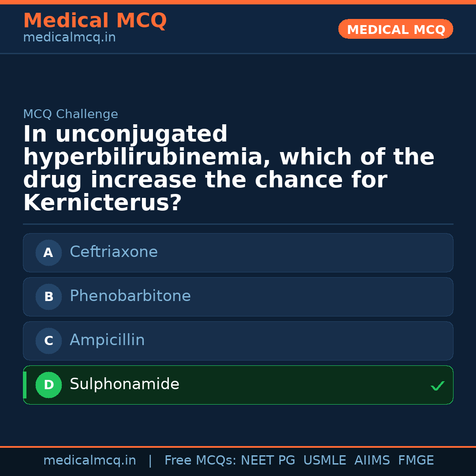Select the highlighted Sulphonamide answer
Viewport: 476px width, 476px height.
(x=238, y=385)
